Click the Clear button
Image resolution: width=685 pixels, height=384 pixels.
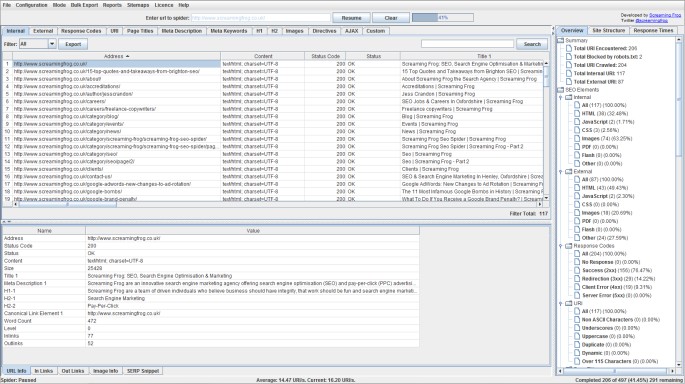(x=391, y=18)
